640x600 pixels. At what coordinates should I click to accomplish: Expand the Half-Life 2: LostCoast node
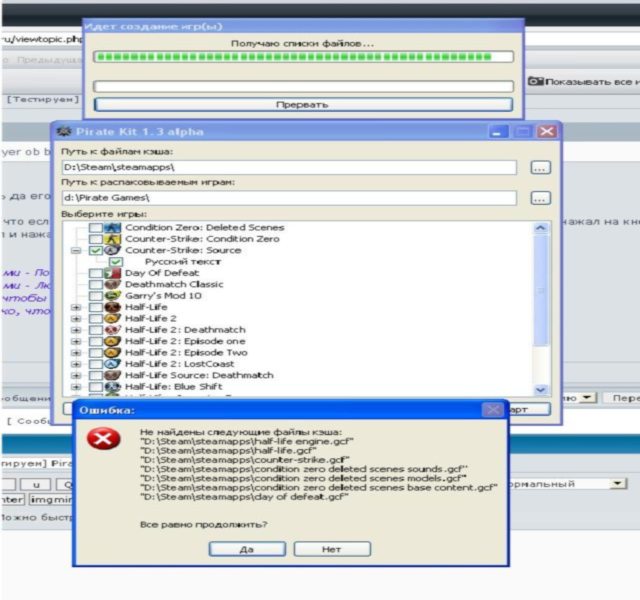tap(76, 364)
